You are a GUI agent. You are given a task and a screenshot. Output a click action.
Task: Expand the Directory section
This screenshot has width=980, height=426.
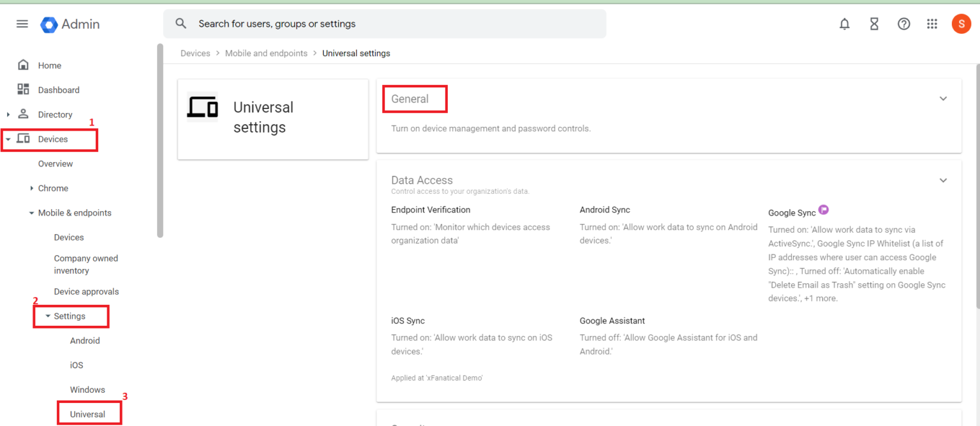9,114
